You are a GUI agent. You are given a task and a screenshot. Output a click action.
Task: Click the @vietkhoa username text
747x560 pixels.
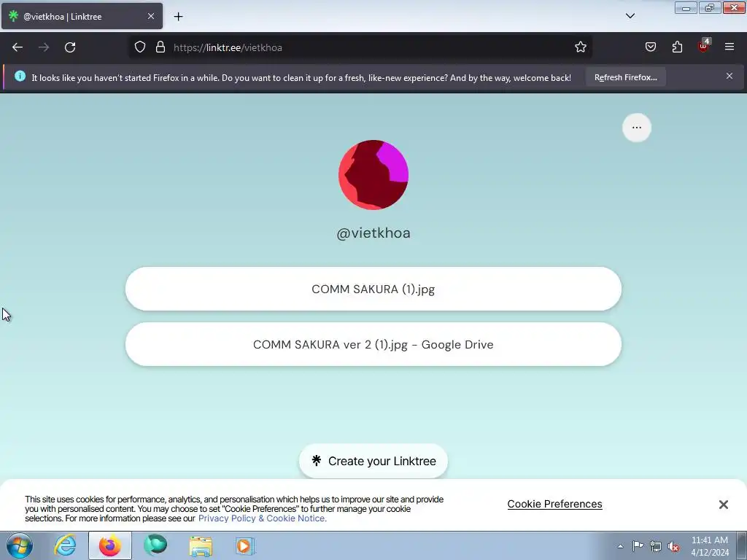coord(373,233)
